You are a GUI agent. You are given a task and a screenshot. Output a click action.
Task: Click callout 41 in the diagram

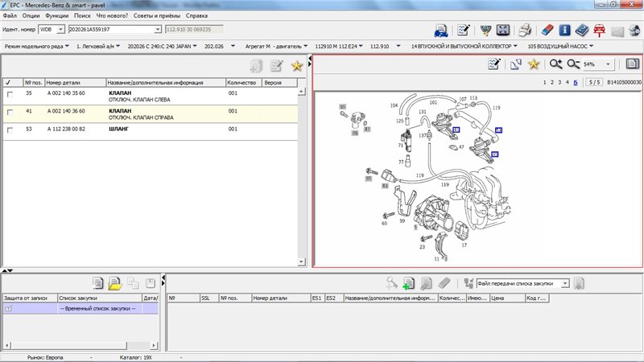(456, 130)
